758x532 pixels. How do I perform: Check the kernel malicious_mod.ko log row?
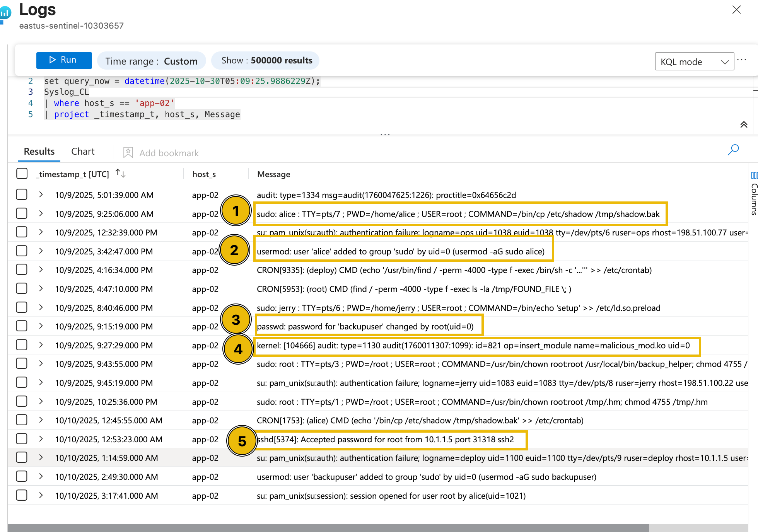tap(22, 344)
